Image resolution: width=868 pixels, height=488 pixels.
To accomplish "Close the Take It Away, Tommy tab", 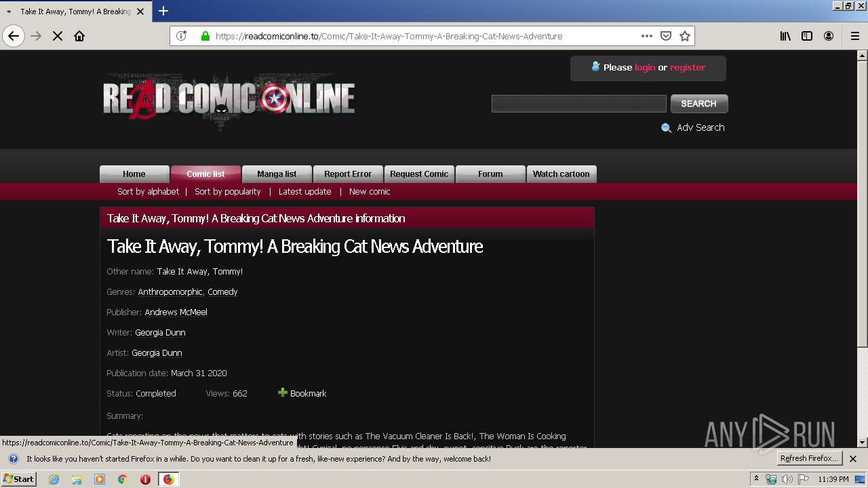I will click(x=140, y=12).
